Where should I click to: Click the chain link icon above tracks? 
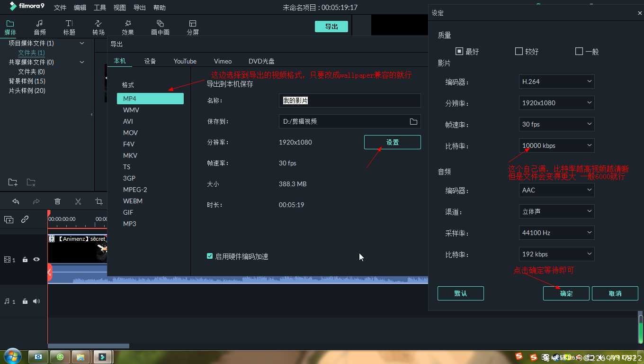click(25, 219)
